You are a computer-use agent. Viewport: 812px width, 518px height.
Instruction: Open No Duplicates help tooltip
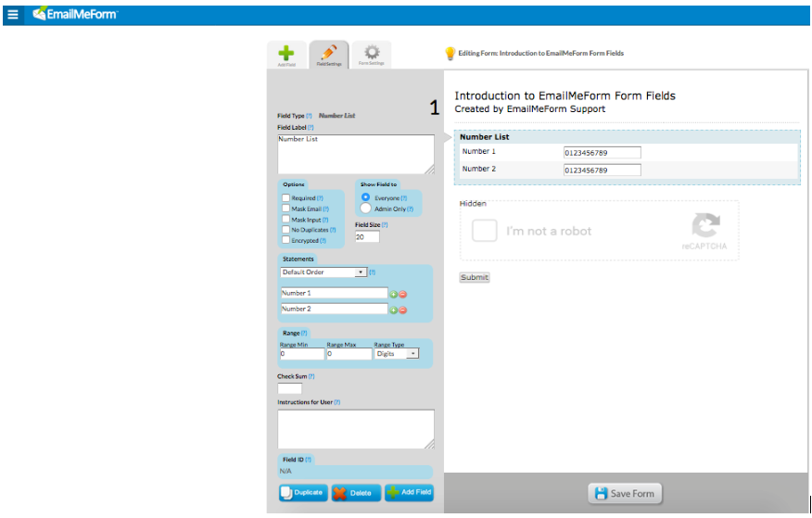[x=333, y=230]
